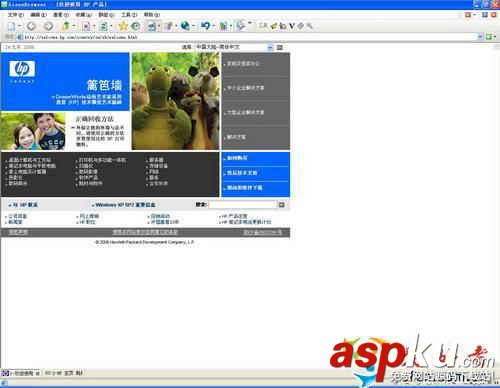Viewport: 500px width, 388px height.
Task: Open the Windows XP SP2 information link
Action: [x=125, y=205]
